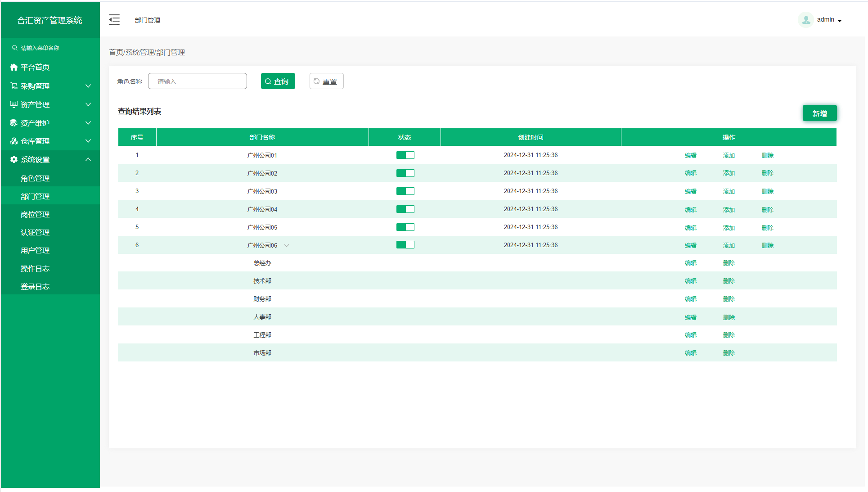Open the admin account dropdown arrow

[x=840, y=21]
